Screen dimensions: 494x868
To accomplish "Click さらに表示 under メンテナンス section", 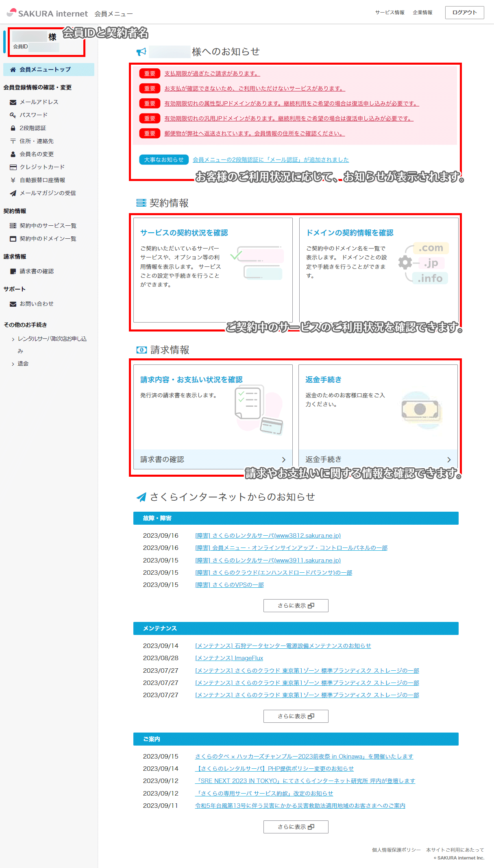I will pyautogui.click(x=296, y=716).
